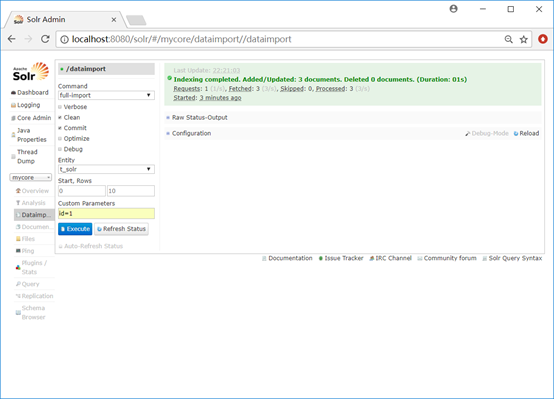Click the Rows input field
The image size is (554, 399).
click(x=131, y=191)
